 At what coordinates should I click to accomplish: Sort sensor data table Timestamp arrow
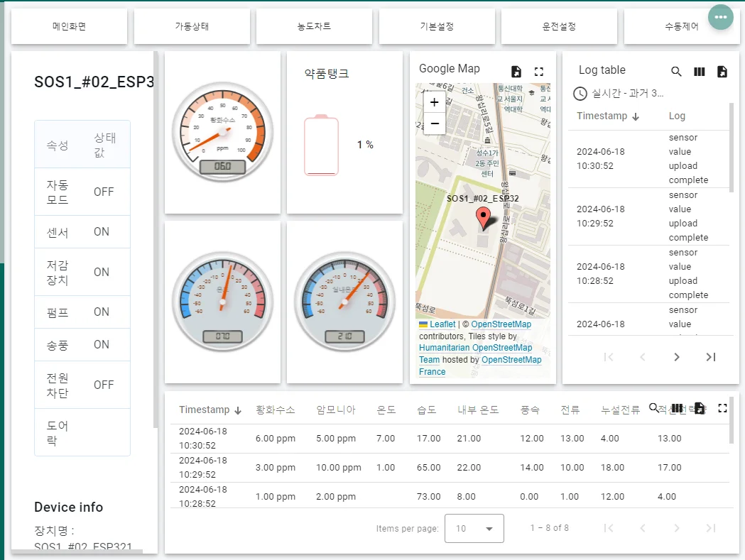click(x=238, y=410)
